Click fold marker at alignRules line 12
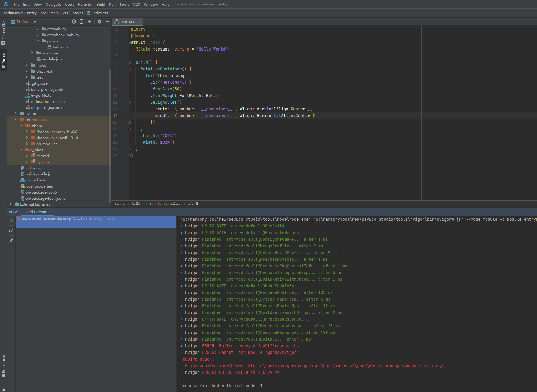Screen dimensions: 537x392 point(129,102)
